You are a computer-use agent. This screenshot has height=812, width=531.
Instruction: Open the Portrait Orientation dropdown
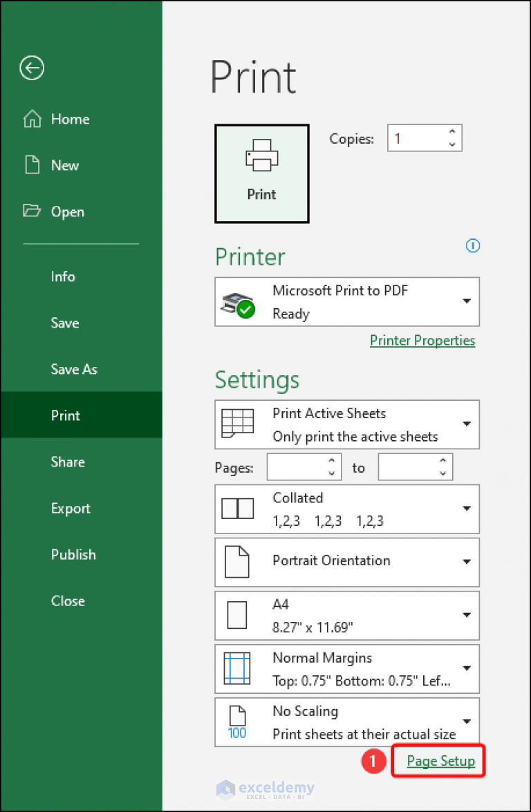click(x=347, y=562)
